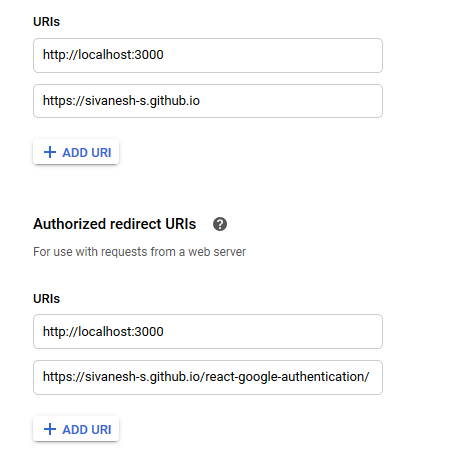The height and width of the screenshot is (457, 455).
Task: Select the Authorized redirect URIs heading
Action: pyautogui.click(x=115, y=224)
